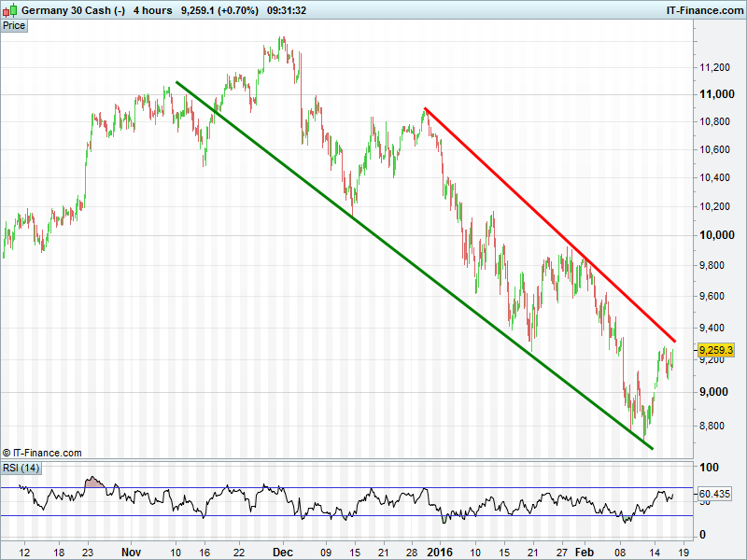Click the shaded RSI overbought area near 23
This screenshot has width=747, height=560.
tap(93, 482)
